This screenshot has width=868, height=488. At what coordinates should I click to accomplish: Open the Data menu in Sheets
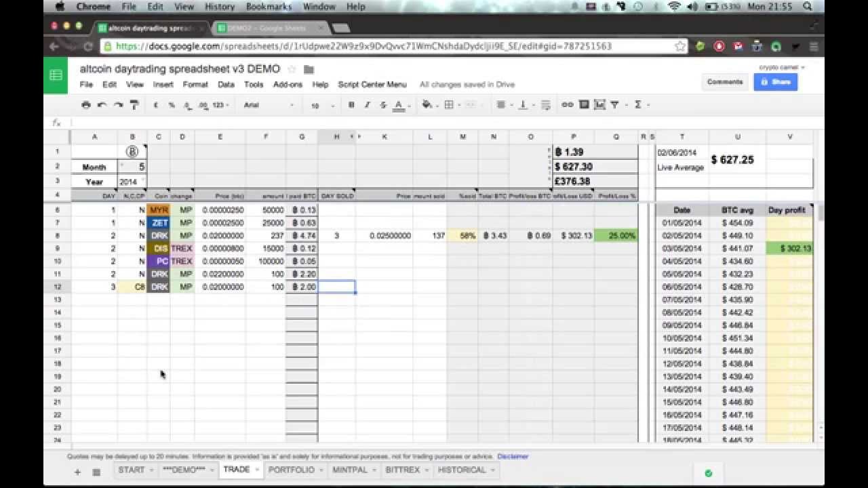[226, 85]
